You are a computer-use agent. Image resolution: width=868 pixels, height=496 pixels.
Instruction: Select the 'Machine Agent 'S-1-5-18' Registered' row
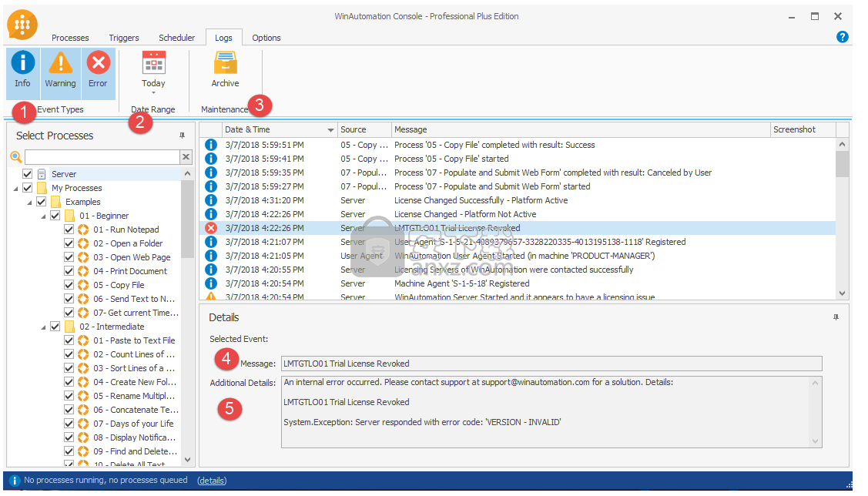click(518, 283)
